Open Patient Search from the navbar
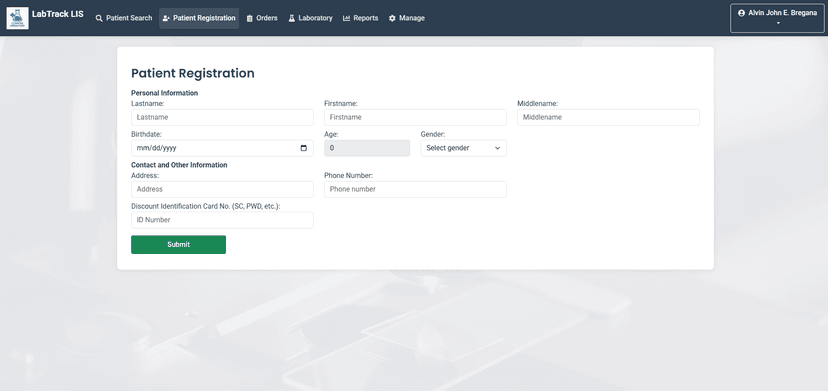This screenshot has height=391, width=828. tap(124, 18)
